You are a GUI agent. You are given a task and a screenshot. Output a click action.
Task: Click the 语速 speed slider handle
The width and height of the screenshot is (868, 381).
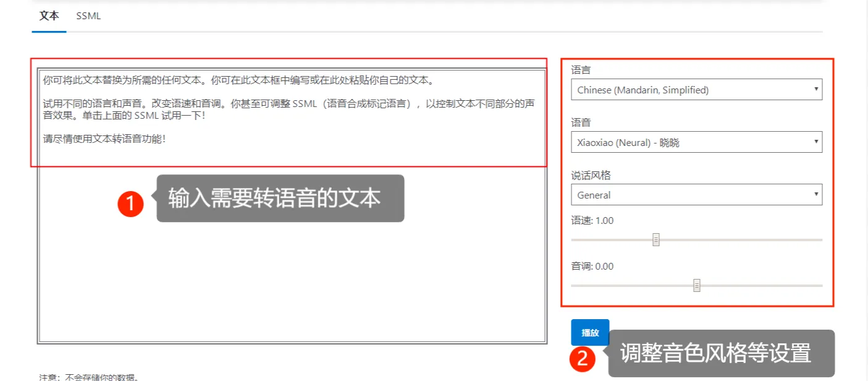(656, 239)
